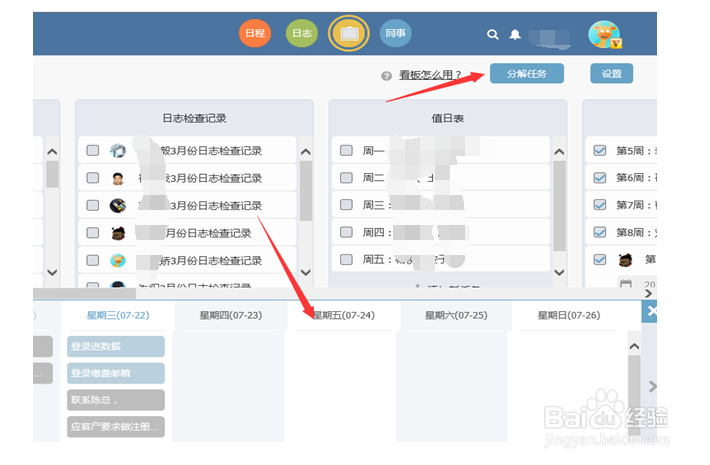Check the 娇3月份日志检查记录 checkbox

(x=93, y=260)
